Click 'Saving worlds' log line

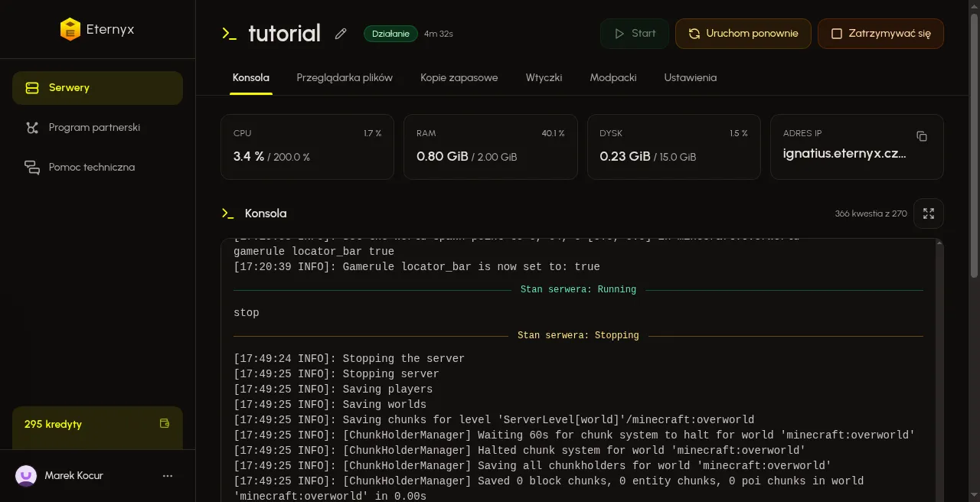pos(330,405)
